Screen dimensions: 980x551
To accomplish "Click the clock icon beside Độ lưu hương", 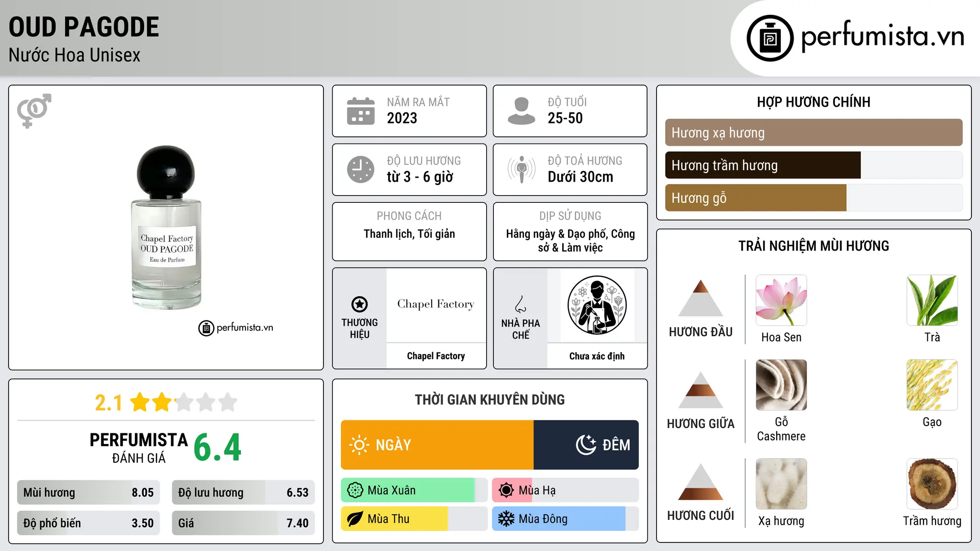I will [361, 169].
